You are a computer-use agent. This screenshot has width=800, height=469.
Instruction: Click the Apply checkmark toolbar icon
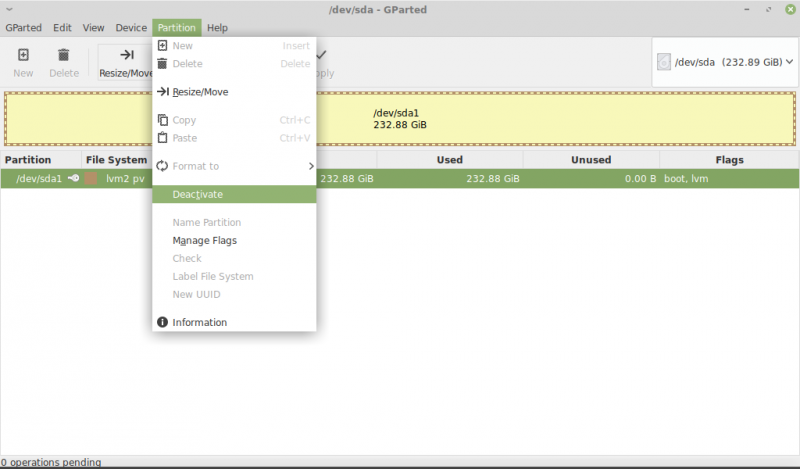pos(321,55)
